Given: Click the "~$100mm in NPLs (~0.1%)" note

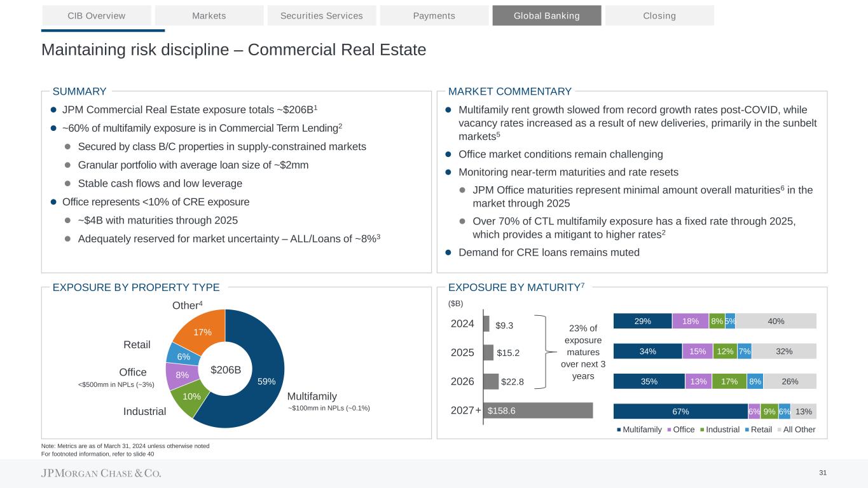Looking at the screenshot, I should [329, 408].
